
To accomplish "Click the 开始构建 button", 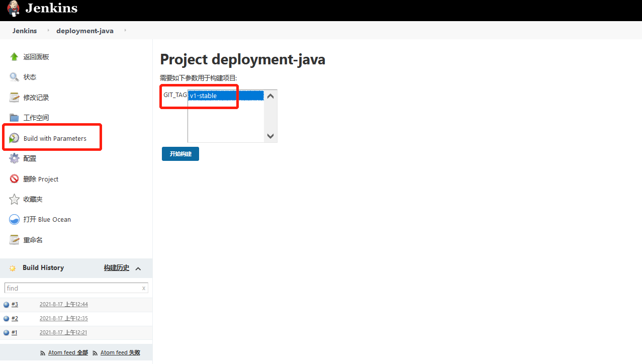I will 180,154.
